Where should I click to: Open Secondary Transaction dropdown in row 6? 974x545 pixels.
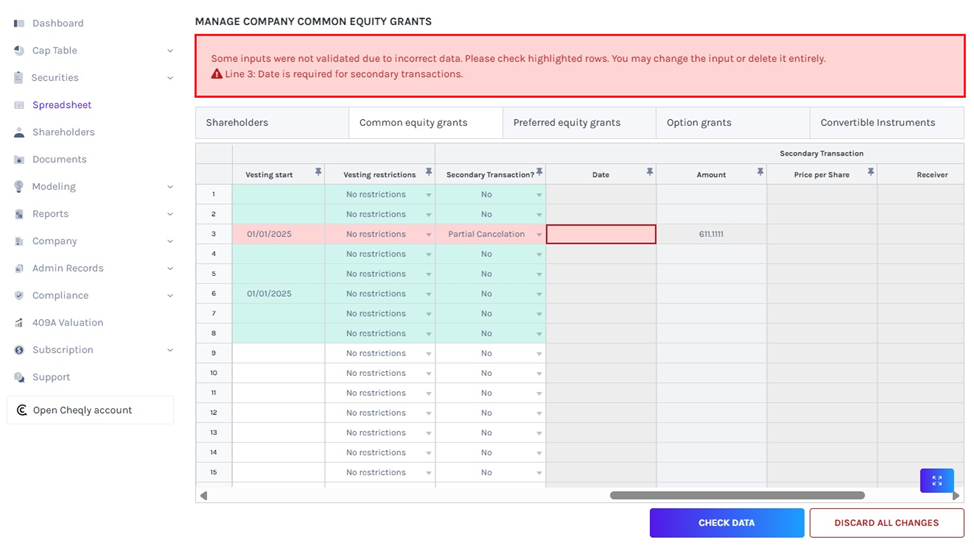(539, 294)
